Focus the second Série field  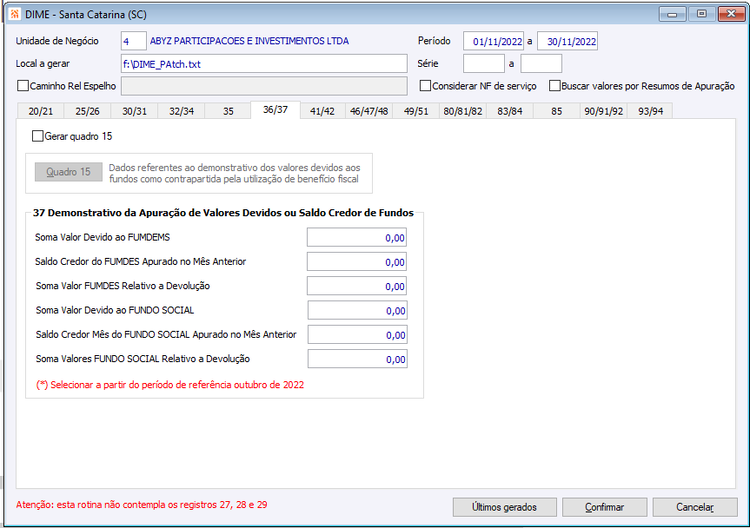[541, 64]
